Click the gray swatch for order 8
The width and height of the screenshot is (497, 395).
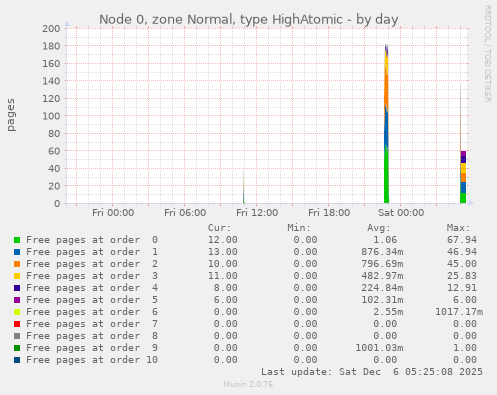tap(17, 336)
